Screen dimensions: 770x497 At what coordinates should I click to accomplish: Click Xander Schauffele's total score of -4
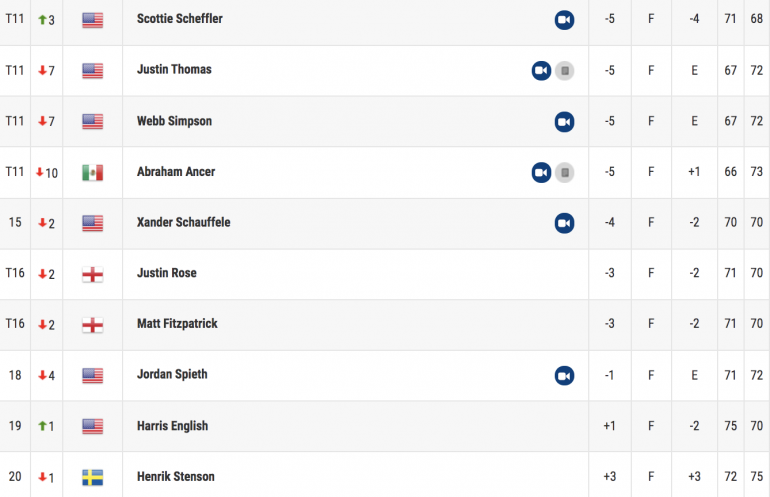(x=609, y=222)
